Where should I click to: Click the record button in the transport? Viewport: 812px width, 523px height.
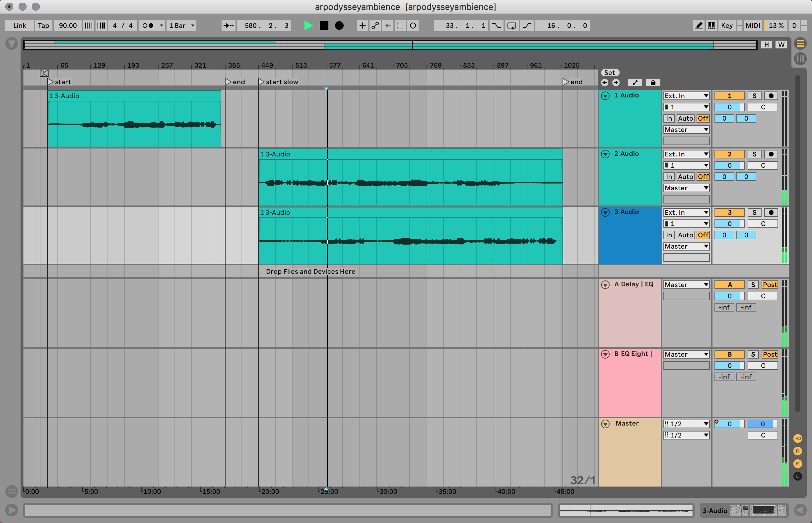tap(339, 26)
